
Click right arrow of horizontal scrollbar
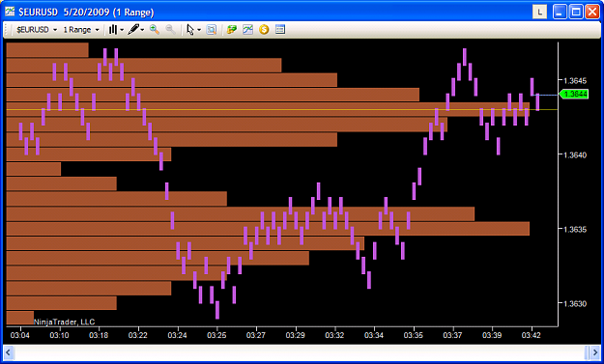(594, 352)
